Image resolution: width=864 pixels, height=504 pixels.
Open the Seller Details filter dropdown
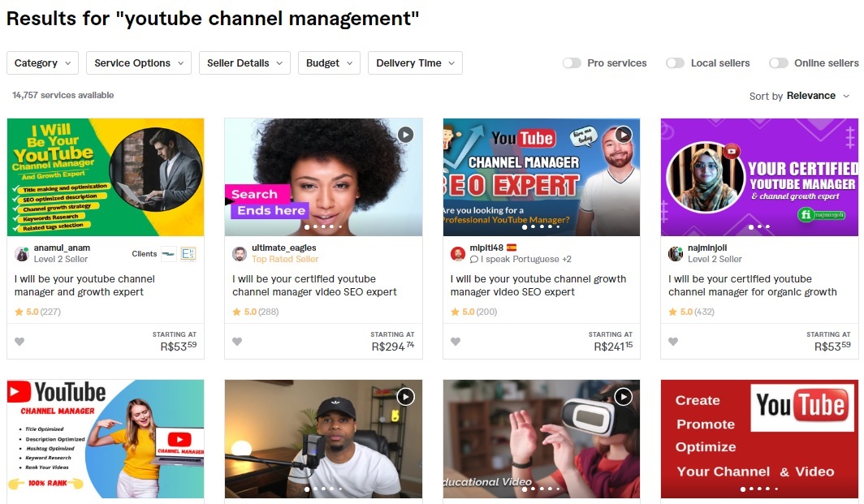[244, 62]
